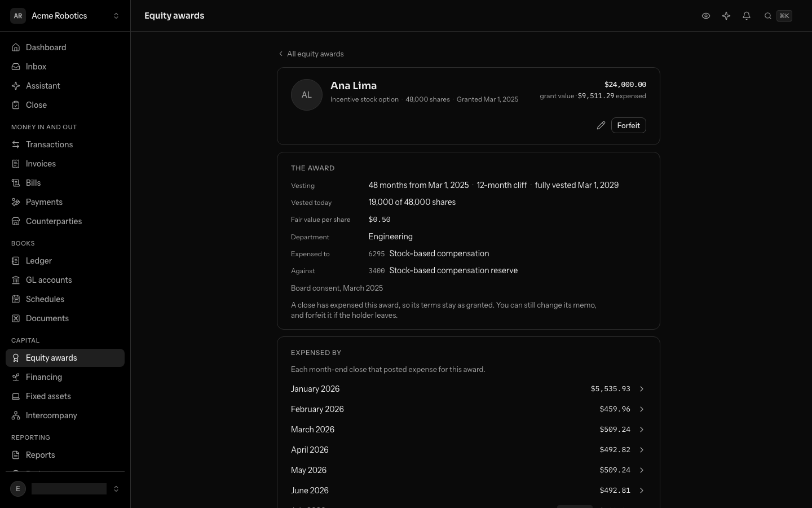The width and height of the screenshot is (812, 508).
Task: Click the GL accounts bank icon
Action: click(x=16, y=280)
